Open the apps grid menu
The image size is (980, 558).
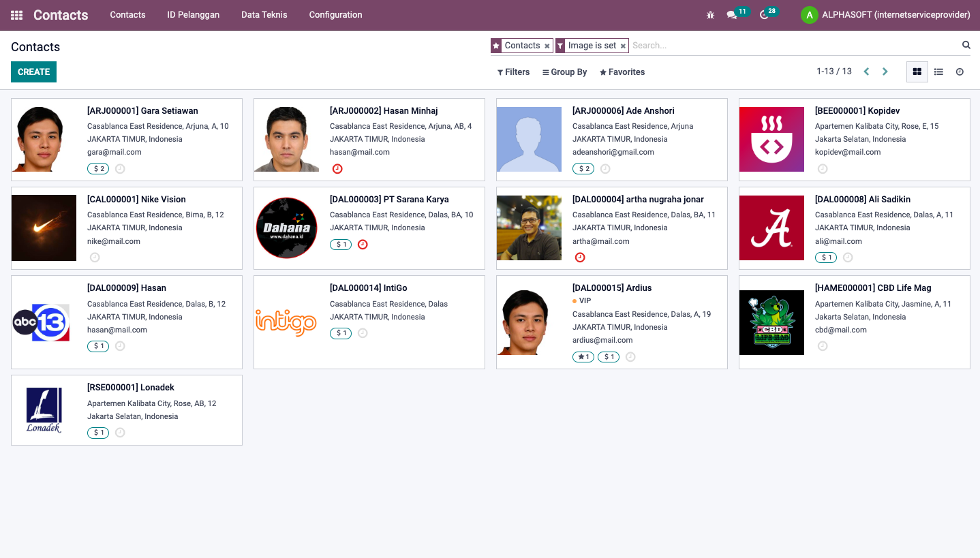click(16, 15)
